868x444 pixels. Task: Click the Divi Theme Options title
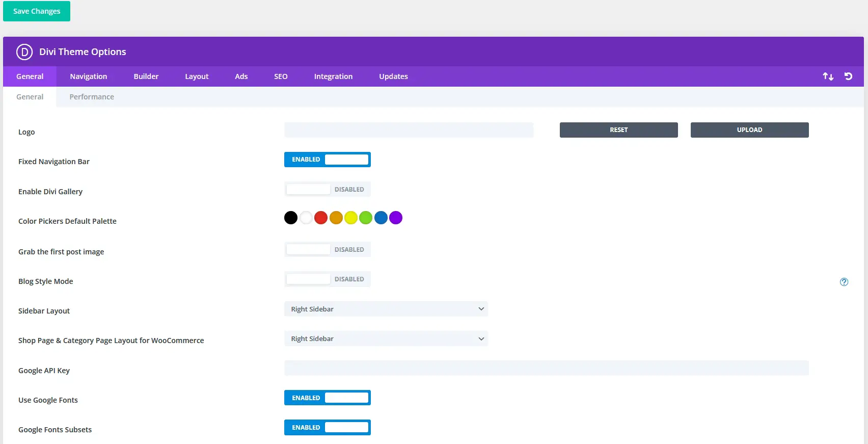pyautogui.click(x=83, y=52)
